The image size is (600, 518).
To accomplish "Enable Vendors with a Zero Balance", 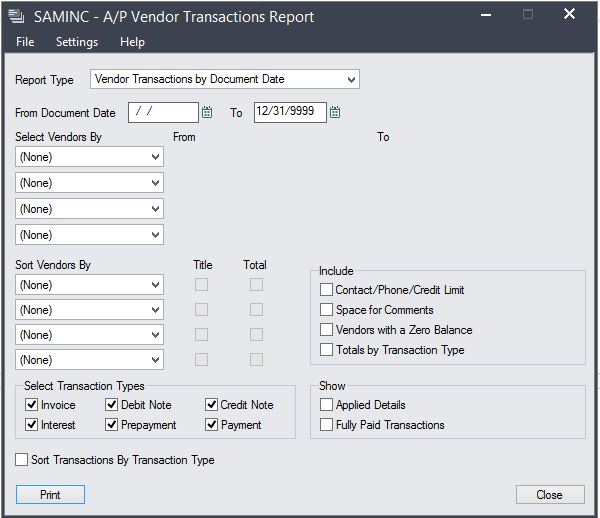I will [x=326, y=329].
